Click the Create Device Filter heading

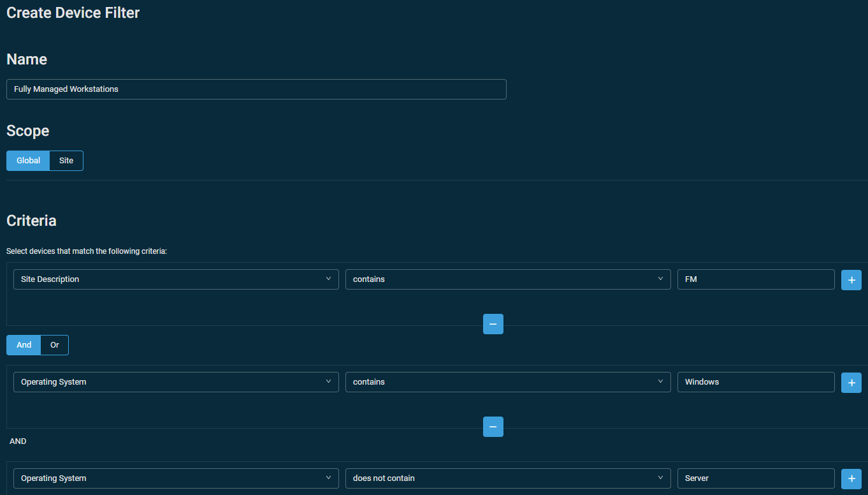click(x=72, y=12)
